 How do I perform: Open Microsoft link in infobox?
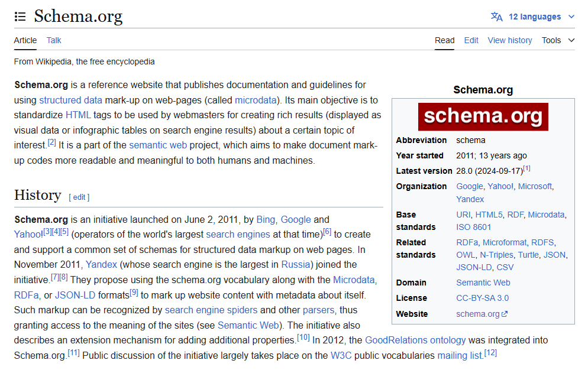pyautogui.click(x=535, y=186)
